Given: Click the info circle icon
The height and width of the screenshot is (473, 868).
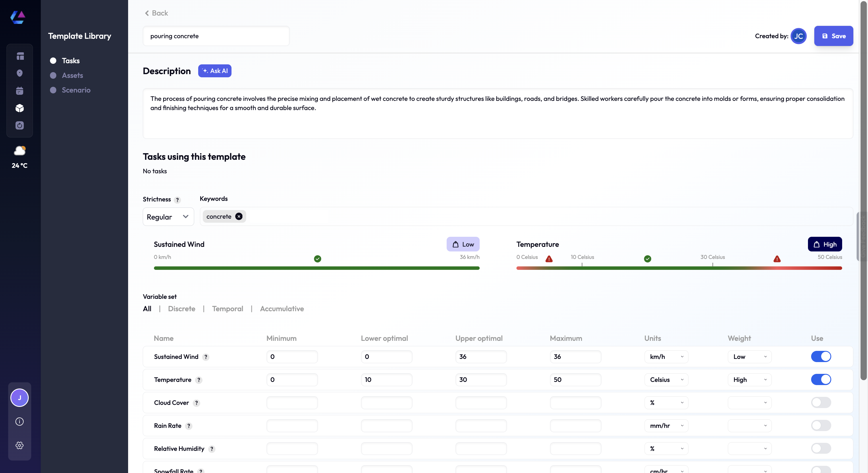Looking at the screenshot, I should point(20,422).
